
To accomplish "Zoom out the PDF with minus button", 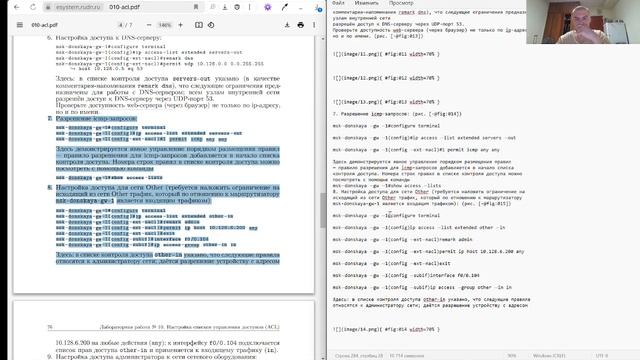I will pos(149,25).
